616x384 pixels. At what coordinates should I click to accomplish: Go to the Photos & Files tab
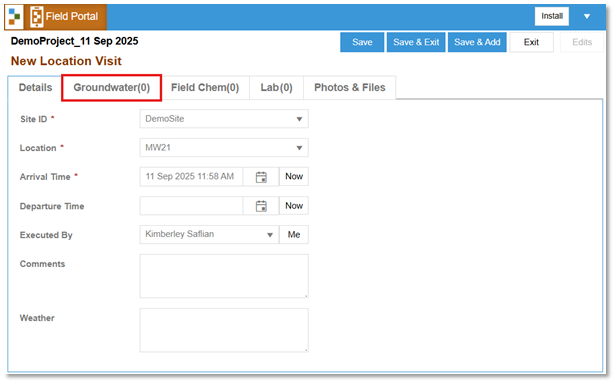click(x=350, y=88)
